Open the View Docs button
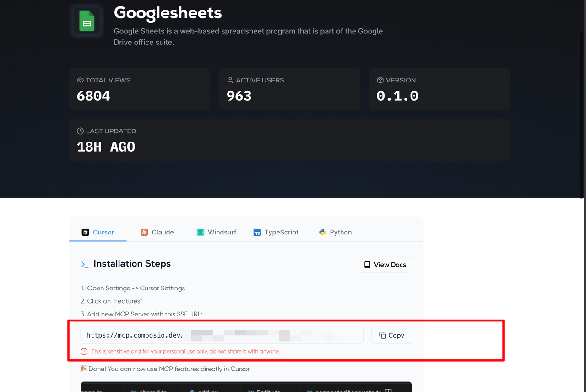586x392 pixels. pos(385,265)
